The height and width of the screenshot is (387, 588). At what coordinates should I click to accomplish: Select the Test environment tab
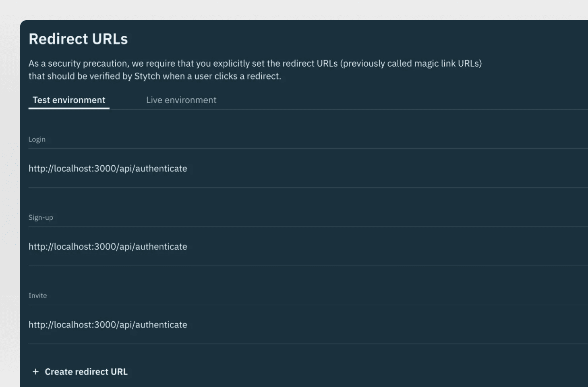coord(69,100)
